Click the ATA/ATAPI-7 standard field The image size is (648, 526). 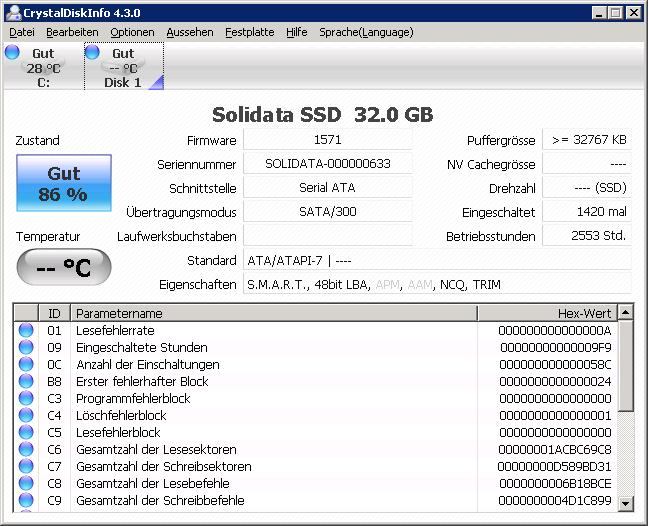(437, 261)
